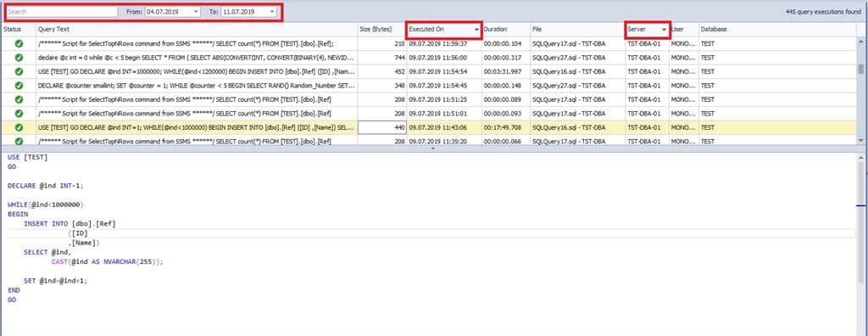Viewport: 868px width, 336px height.
Task: Collapse the query preview pane splitter arrow
Action: point(433,148)
